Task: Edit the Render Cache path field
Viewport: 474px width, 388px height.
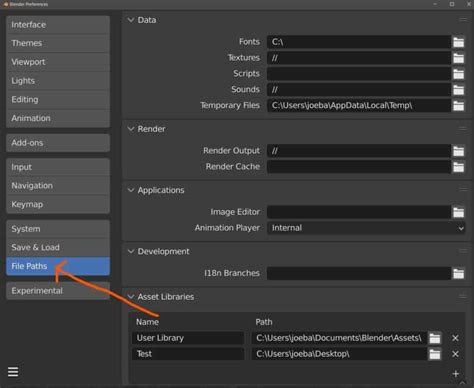Action: click(x=359, y=167)
